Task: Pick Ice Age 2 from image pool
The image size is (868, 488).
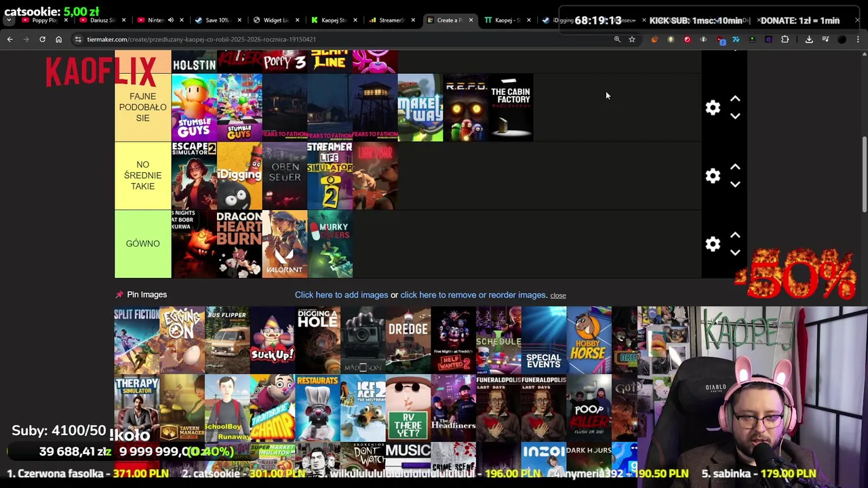Action: 363,408
